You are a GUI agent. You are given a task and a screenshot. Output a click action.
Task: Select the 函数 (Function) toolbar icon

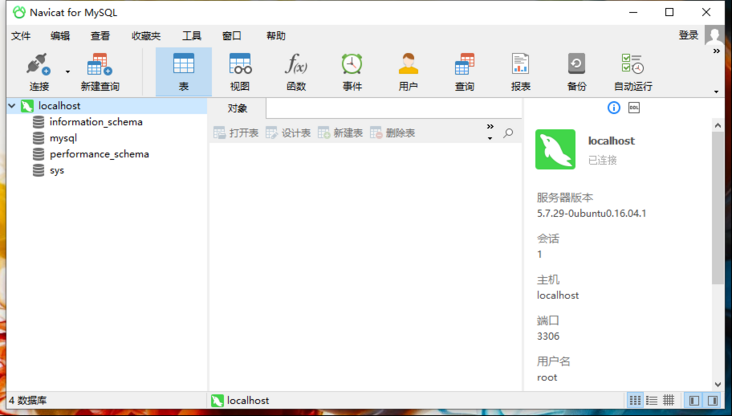pyautogui.click(x=296, y=71)
